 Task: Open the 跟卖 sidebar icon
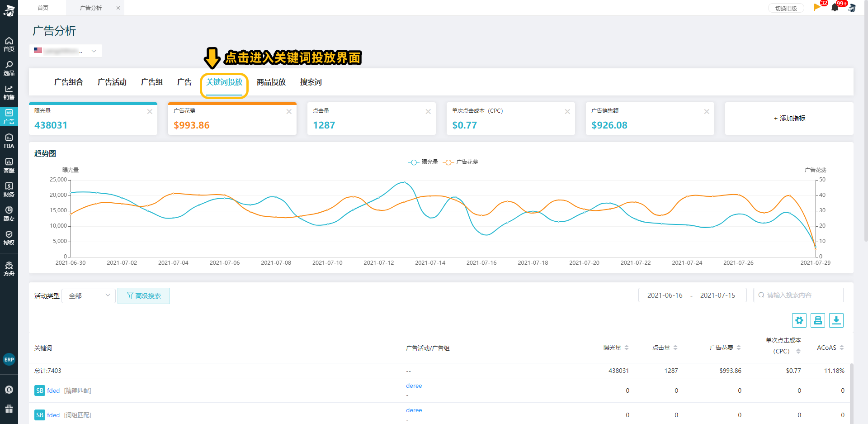(x=9, y=214)
